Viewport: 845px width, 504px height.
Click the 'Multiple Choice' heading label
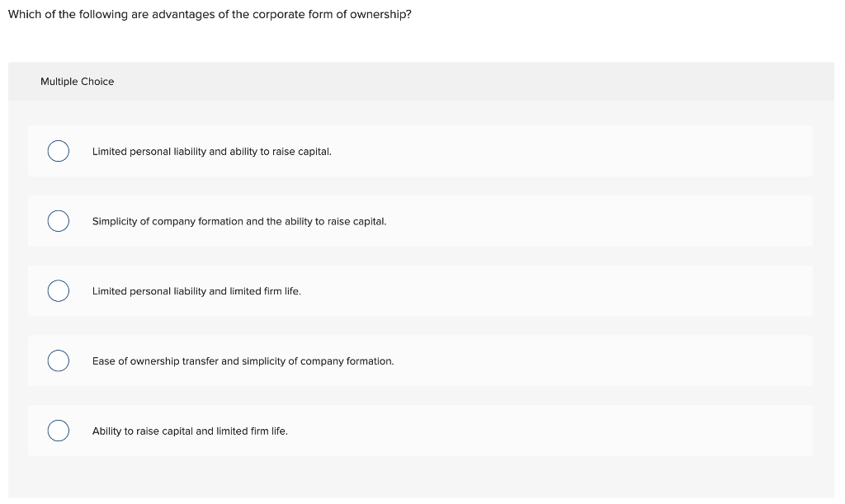[77, 82]
